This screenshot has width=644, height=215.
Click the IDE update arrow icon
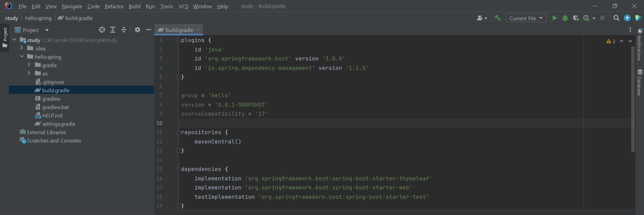click(x=627, y=18)
